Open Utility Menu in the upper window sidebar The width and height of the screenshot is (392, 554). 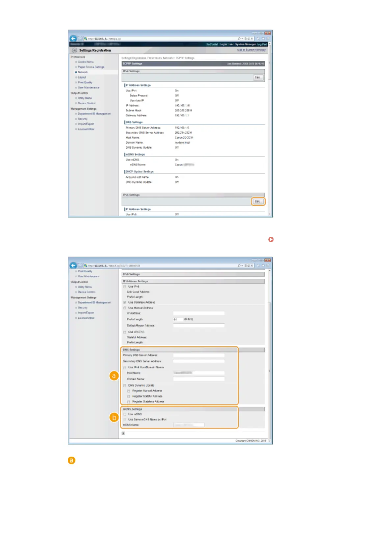tap(85, 98)
